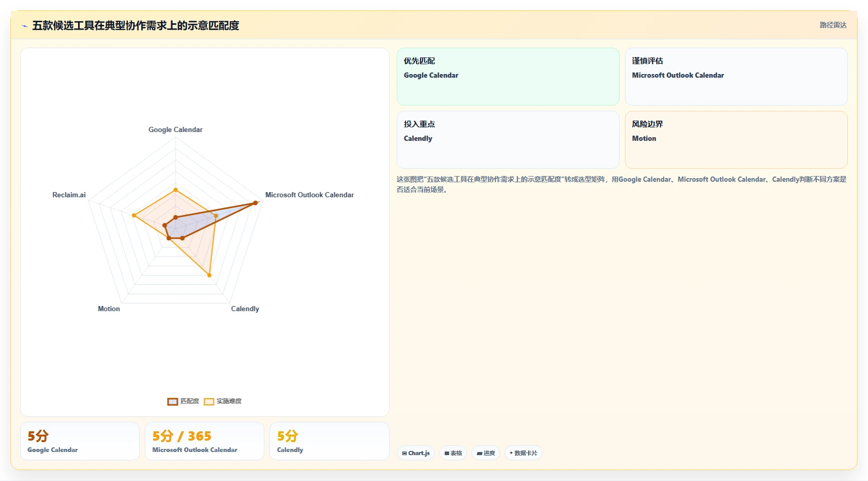Select the 表格 tag
Image resolution: width=868 pixels, height=481 pixels.
[x=453, y=453]
